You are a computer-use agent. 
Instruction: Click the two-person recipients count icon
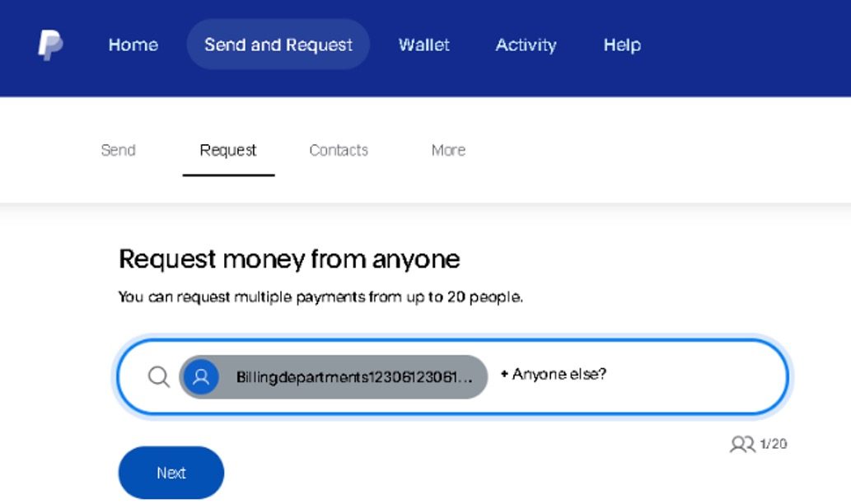point(741,445)
